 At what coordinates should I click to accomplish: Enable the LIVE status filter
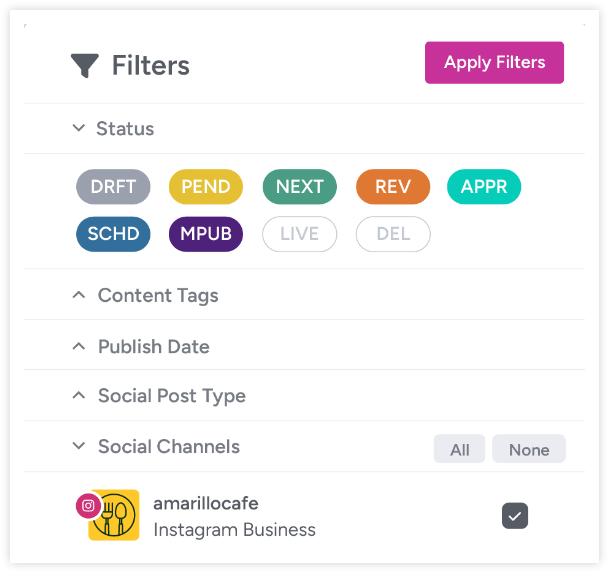coord(299,234)
